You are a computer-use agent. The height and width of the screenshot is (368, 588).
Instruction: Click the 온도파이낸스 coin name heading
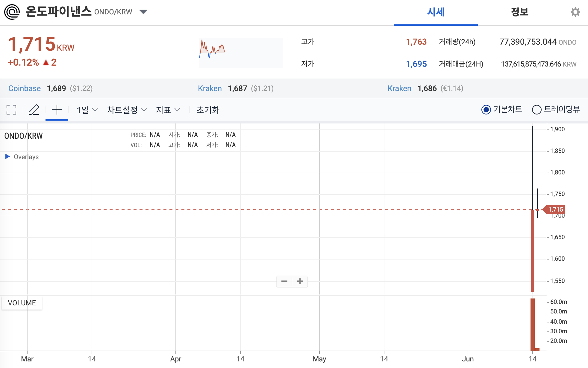pos(58,12)
